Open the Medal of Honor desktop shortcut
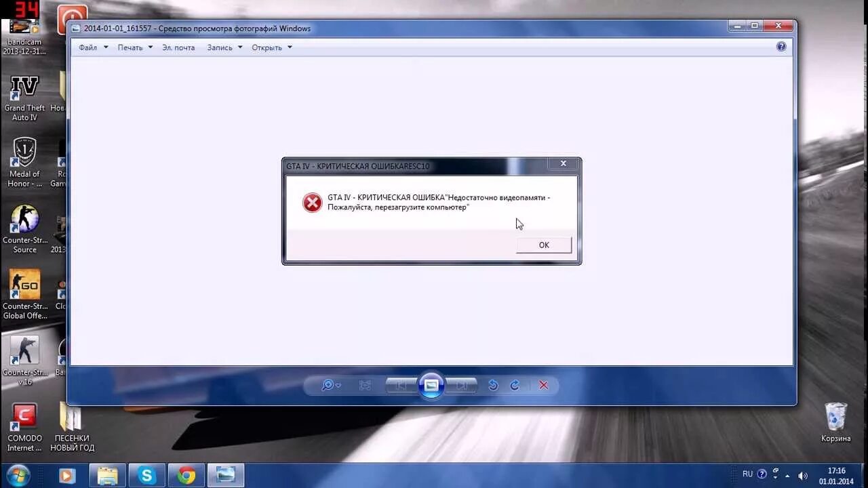The image size is (868, 488). click(24, 163)
